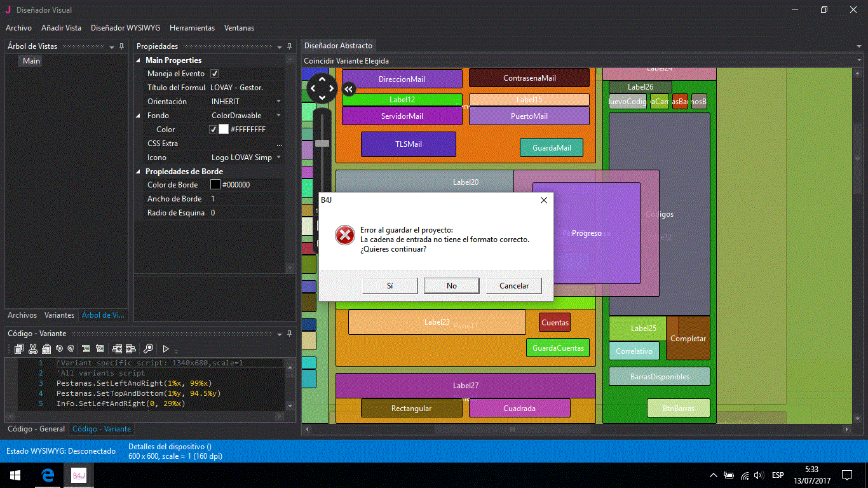The image size is (868, 488).
Task: Toggle the Maneja el Evento checkbox
Action: tap(214, 74)
